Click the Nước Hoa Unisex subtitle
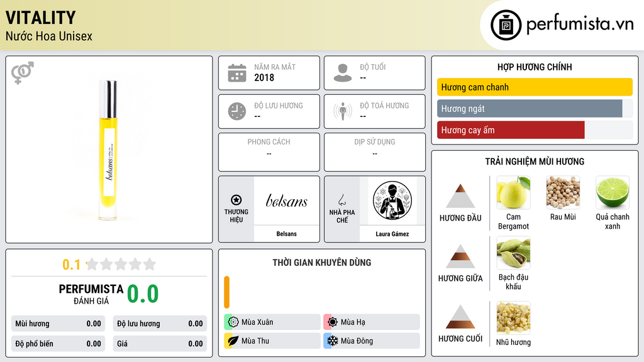644x362 pixels. (x=49, y=36)
